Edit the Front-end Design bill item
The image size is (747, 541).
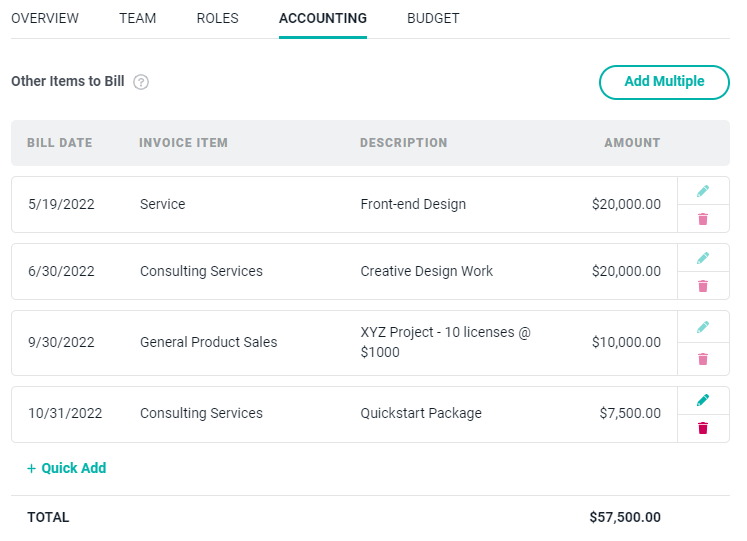click(703, 191)
